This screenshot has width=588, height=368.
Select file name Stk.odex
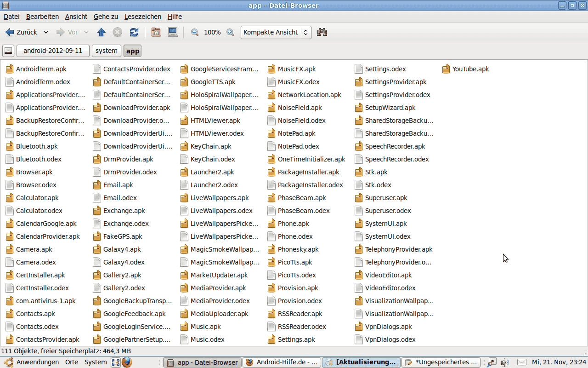378,185
